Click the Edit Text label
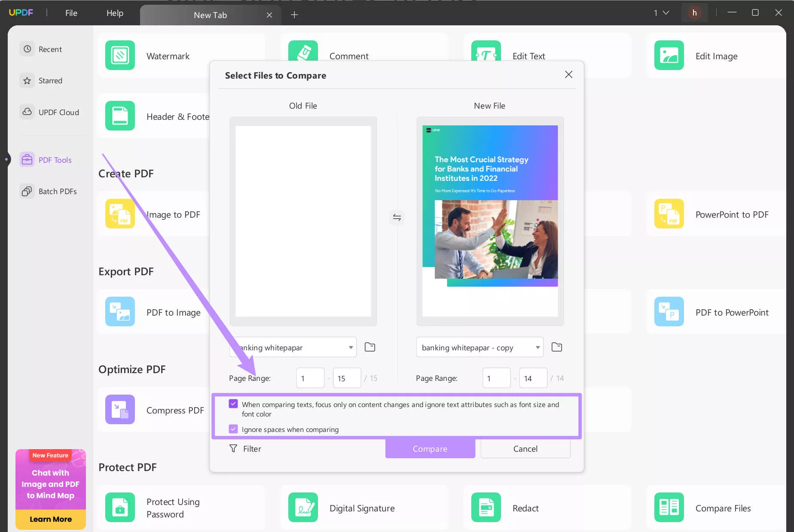This screenshot has height=532, width=794. [x=529, y=56]
